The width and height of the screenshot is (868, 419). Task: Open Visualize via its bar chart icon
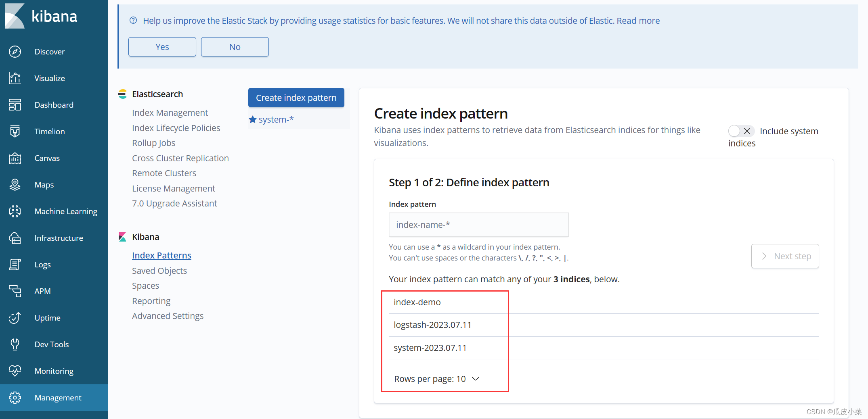click(x=15, y=78)
